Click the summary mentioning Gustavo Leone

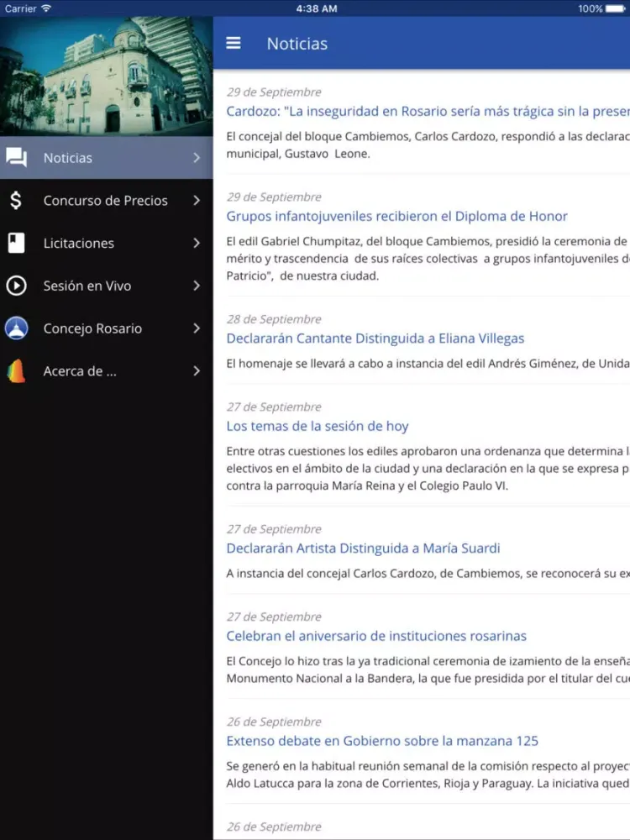click(428, 145)
